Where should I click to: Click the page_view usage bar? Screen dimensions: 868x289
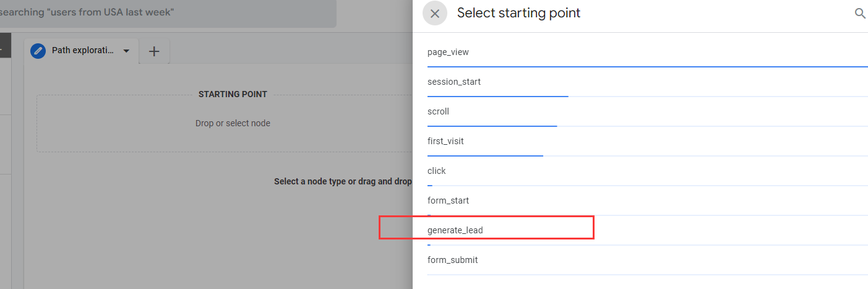pos(647,66)
